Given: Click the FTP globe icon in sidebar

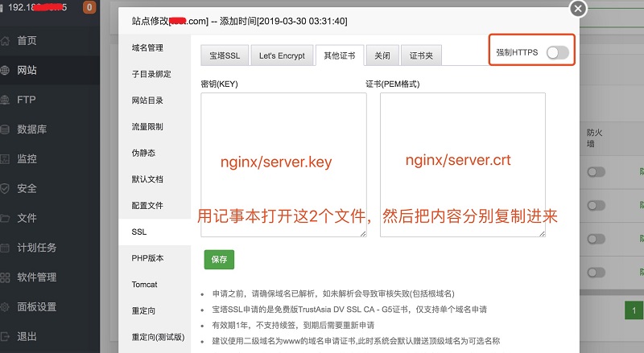Looking at the screenshot, I should pos(5,100).
